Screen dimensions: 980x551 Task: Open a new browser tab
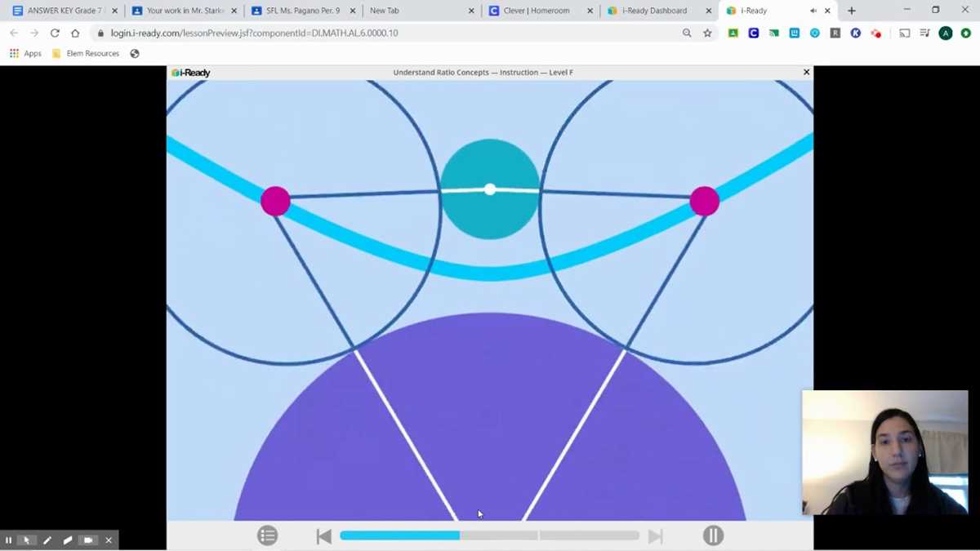coord(851,11)
